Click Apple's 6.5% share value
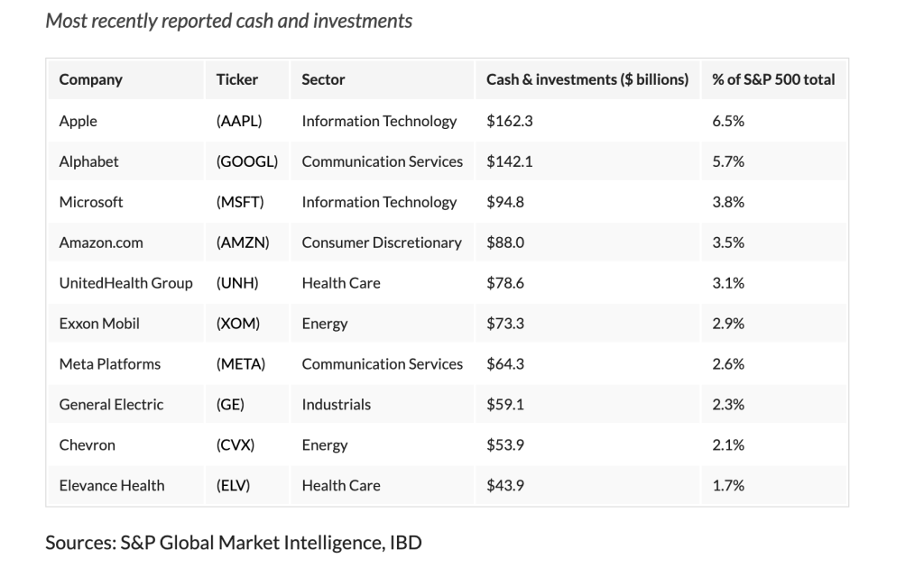Viewport: 924px width, 568px height. click(727, 121)
